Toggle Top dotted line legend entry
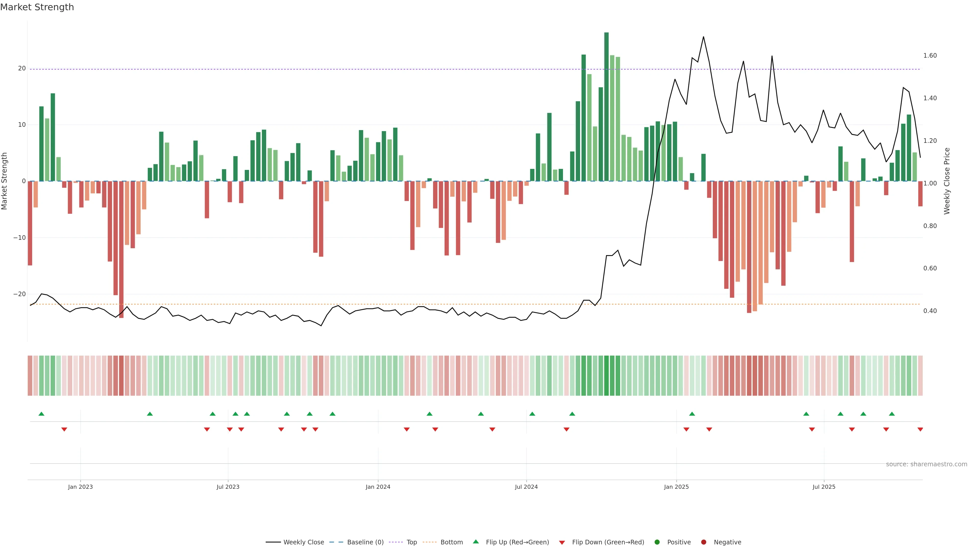 pyautogui.click(x=411, y=542)
